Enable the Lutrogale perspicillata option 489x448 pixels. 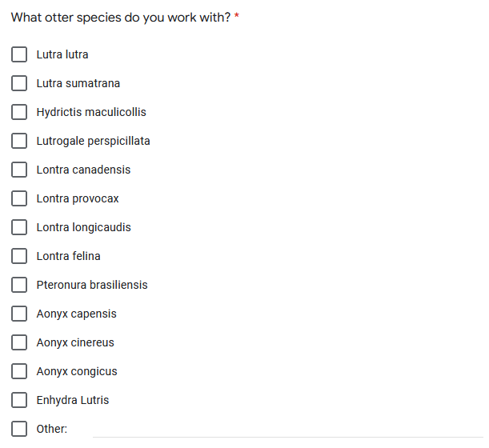coord(19,142)
